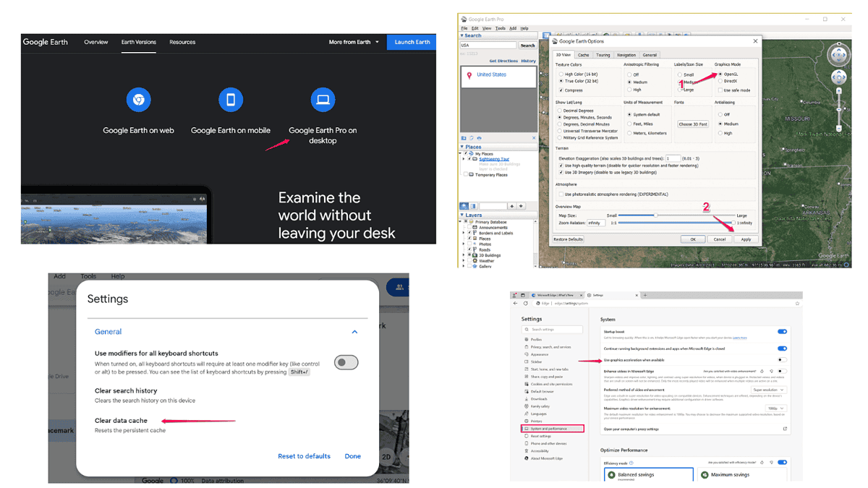Open the Tools menu in Google Earth Pro

(501, 28)
